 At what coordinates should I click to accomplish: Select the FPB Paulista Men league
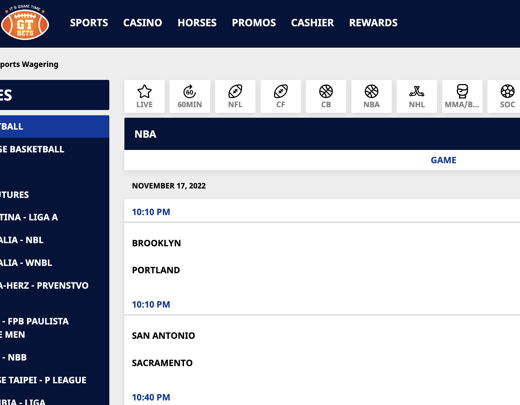54,328
